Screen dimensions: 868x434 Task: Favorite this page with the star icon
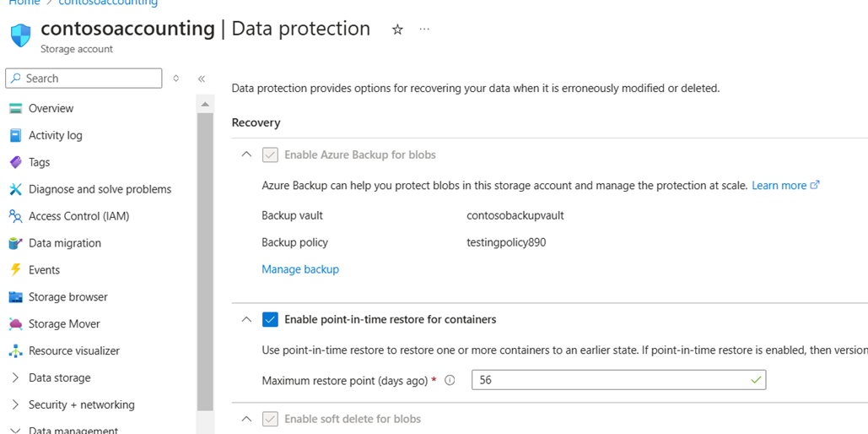point(397,30)
